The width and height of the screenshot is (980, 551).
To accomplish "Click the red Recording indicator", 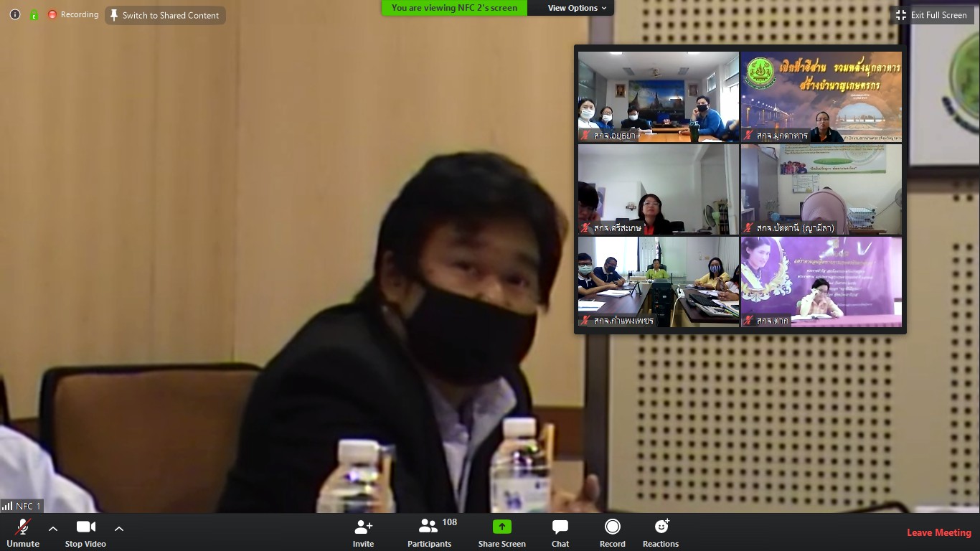I will pos(73,14).
